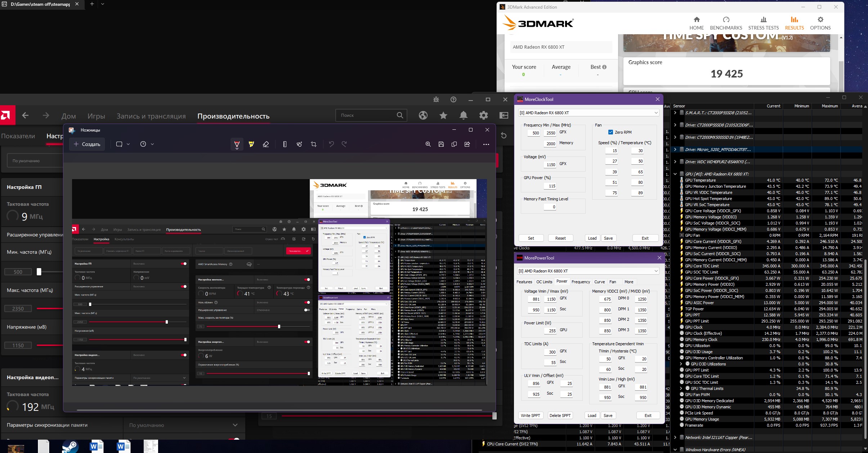Open 3DMark Benchmarks tab

pyautogui.click(x=726, y=23)
